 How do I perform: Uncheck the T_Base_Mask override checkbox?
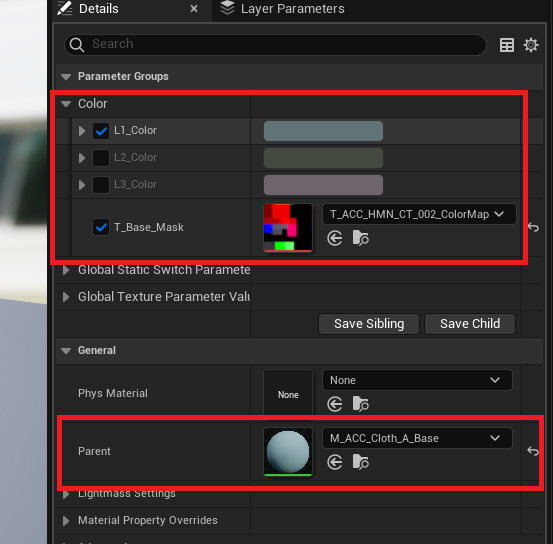101,227
